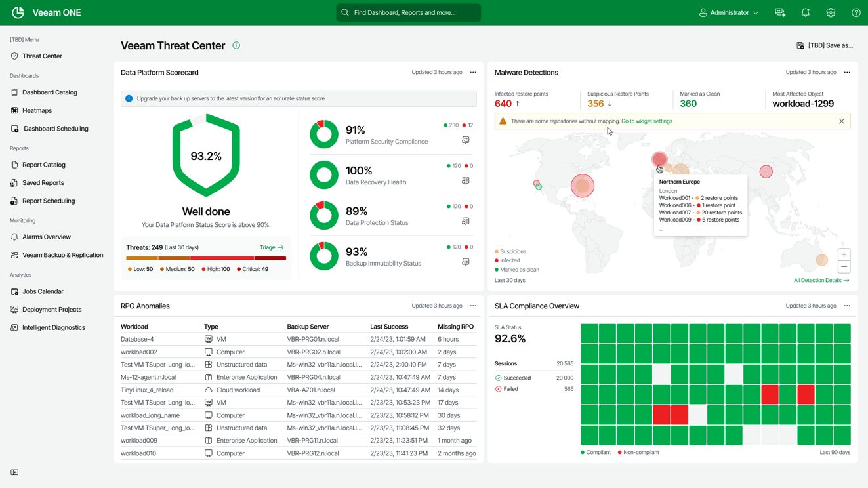868x488 pixels.
Task: Click the report icon for Backup Immutability Status
Action: tap(465, 262)
